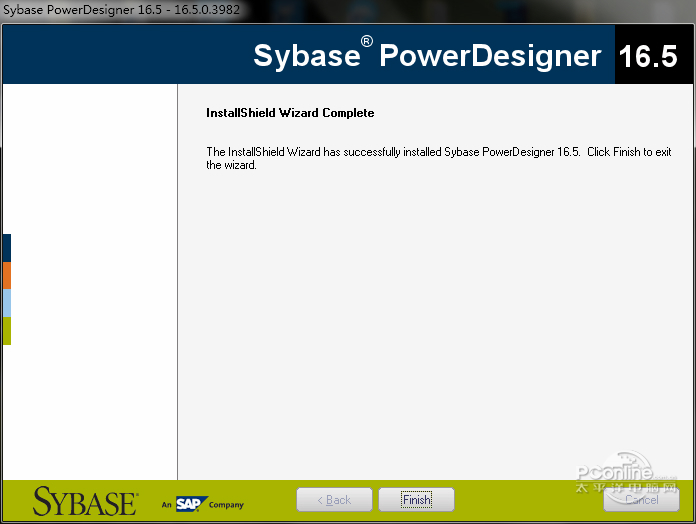696x524 pixels.
Task: Click the Cancel button
Action: pyautogui.click(x=641, y=500)
